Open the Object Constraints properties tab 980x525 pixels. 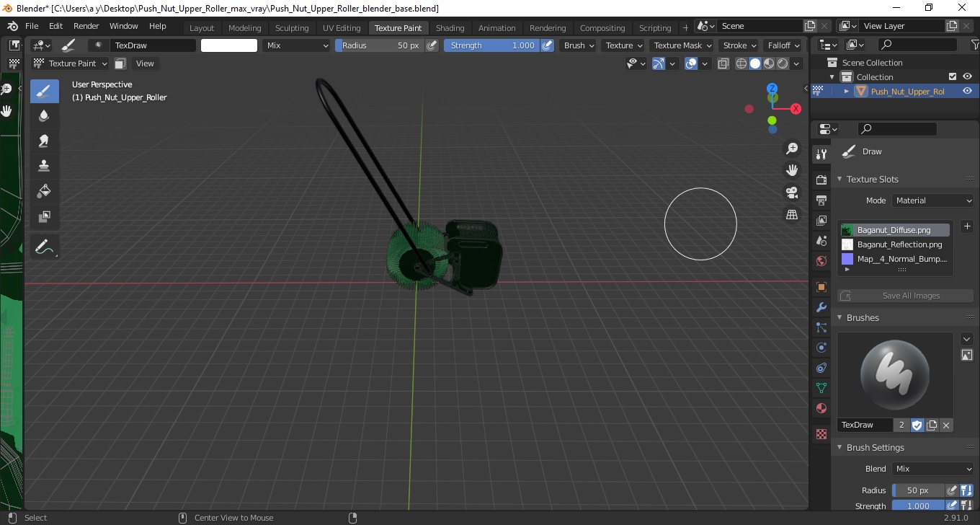(x=821, y=368)
